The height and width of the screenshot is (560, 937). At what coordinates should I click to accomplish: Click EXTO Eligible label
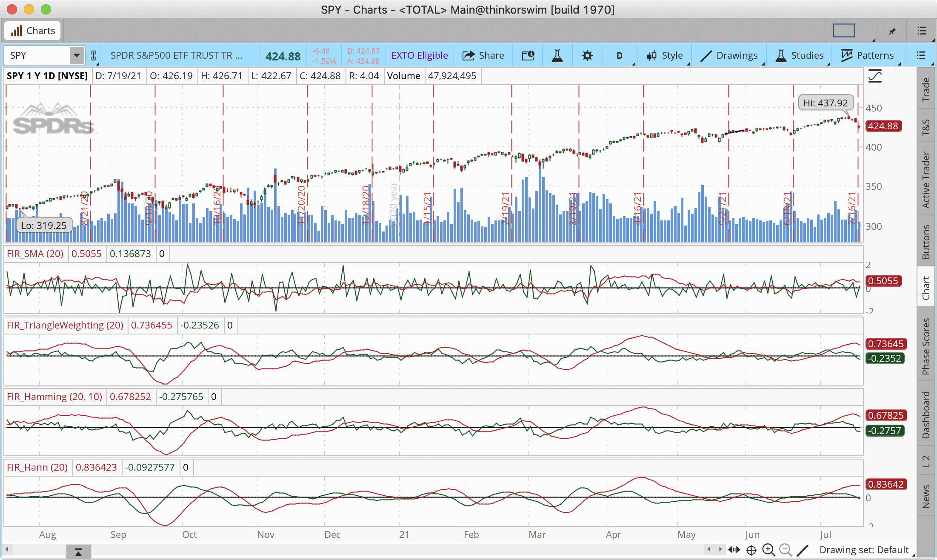420,55
